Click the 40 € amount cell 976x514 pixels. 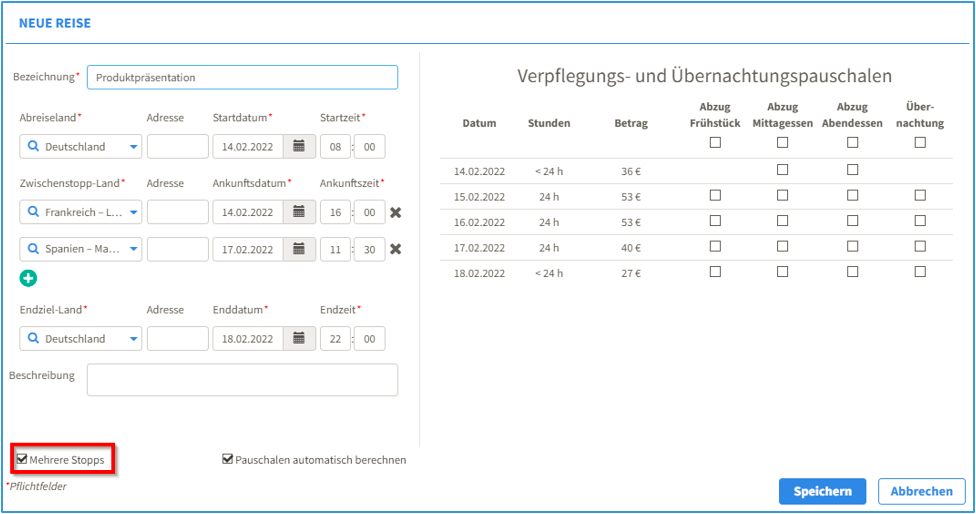(x=631, y=248)
